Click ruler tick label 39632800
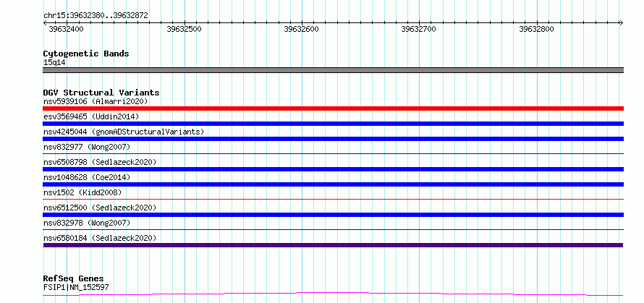The image size is (644, 303). [x=536, y=29]
